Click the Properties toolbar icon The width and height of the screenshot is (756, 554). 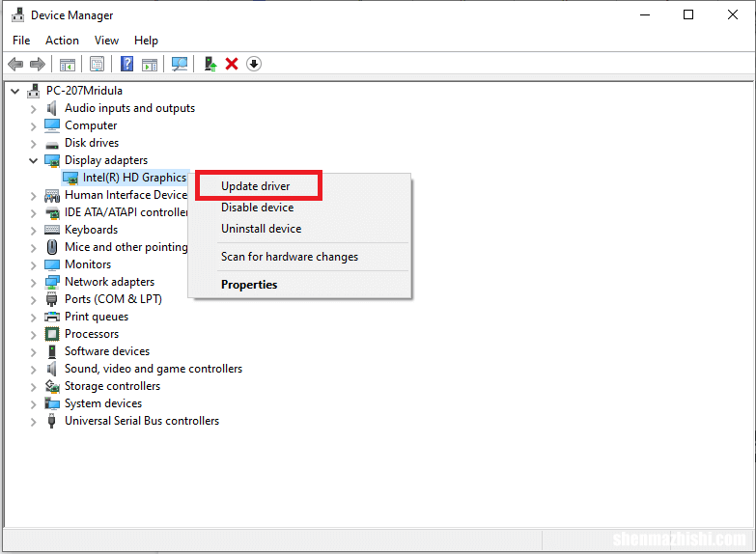[x=97, y=64]
